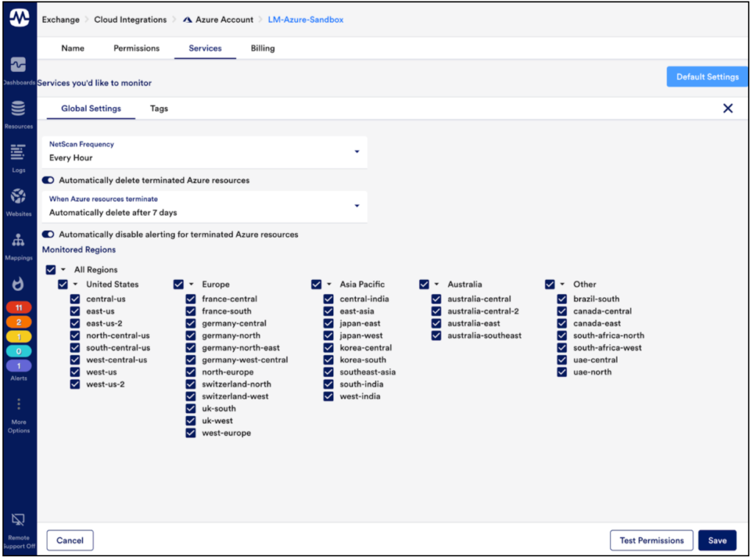Open the LM-Azure-Sandbox breadcrumb link

305,20
